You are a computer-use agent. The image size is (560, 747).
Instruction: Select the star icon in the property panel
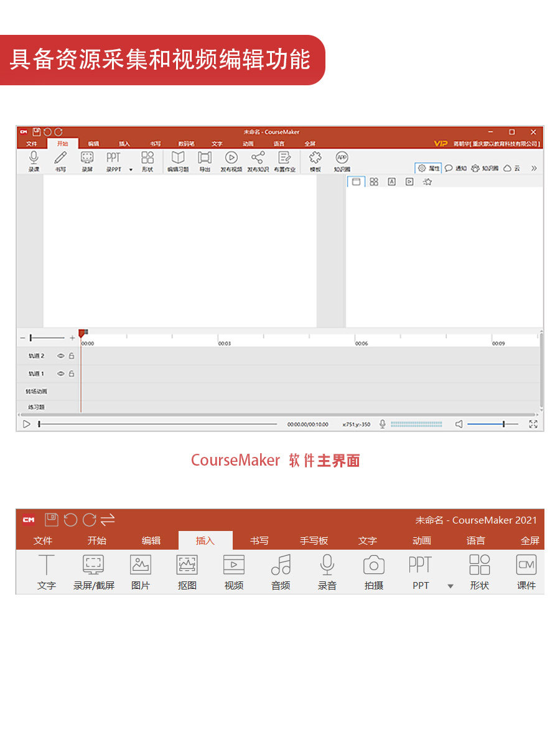click(x=427, y=182)
